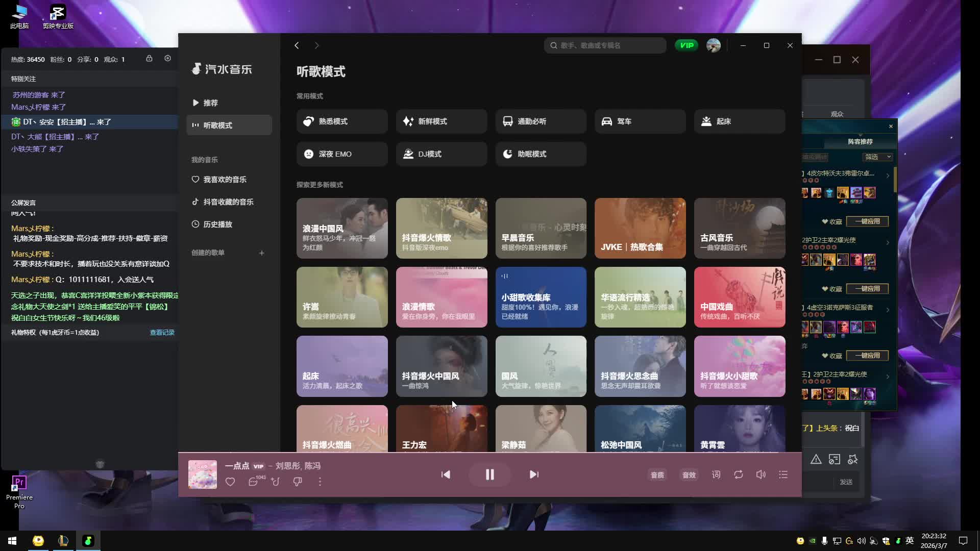Screen dimensions: 980x551
Task: Open more options for current song
Action: 320,482
